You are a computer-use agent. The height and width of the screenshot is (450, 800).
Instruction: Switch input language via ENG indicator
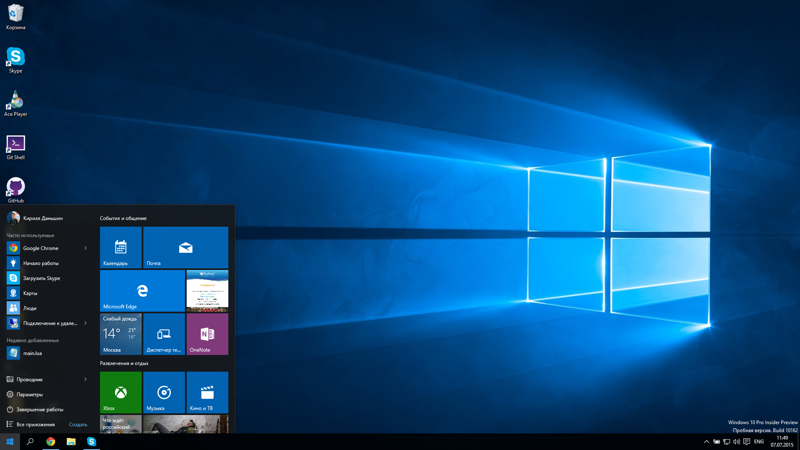click(x=759, y=442)
